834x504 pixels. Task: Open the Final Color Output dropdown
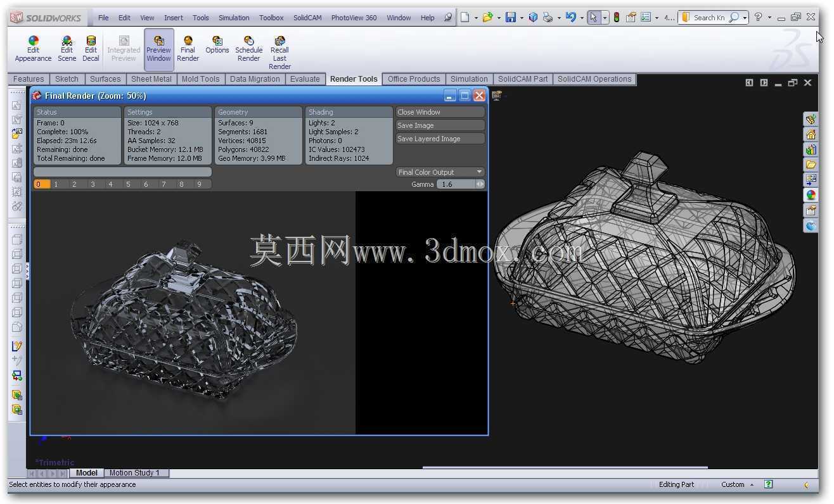[x=440, y=172]
